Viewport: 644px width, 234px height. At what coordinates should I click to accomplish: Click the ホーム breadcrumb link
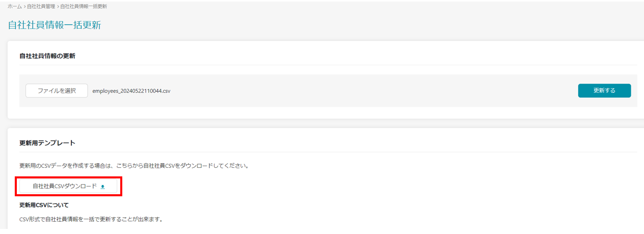pyautogui.click(x=15, y=6)
